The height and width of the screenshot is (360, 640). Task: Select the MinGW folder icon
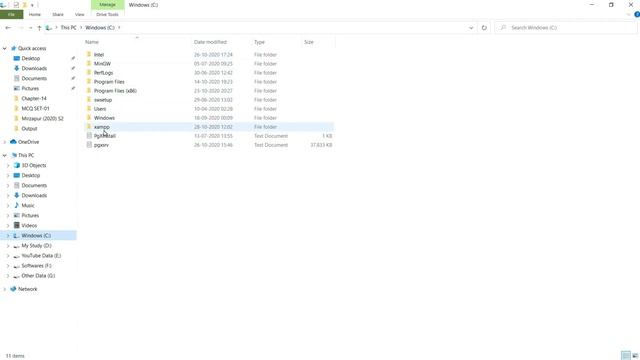coord(89,63)
